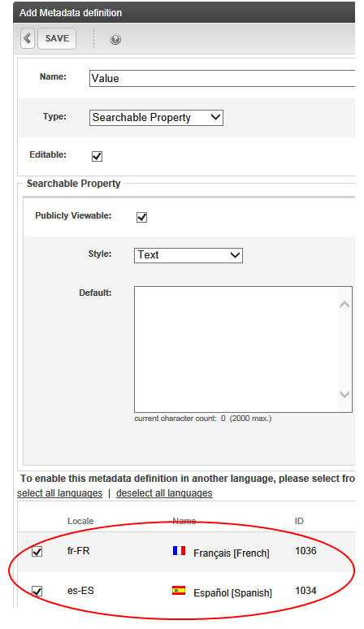Toggle the Publicly Viewable checkbox
The width and height of the screenshot is (364, 629).
tap(142, 217)
